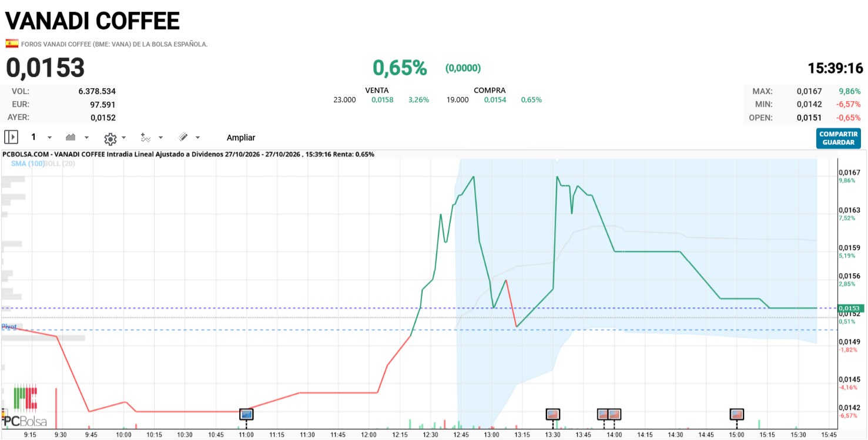Image resolution: width=868 pixels, height=440 pixels.
Task: Select the area chart type icon
Action: point(71,137)
